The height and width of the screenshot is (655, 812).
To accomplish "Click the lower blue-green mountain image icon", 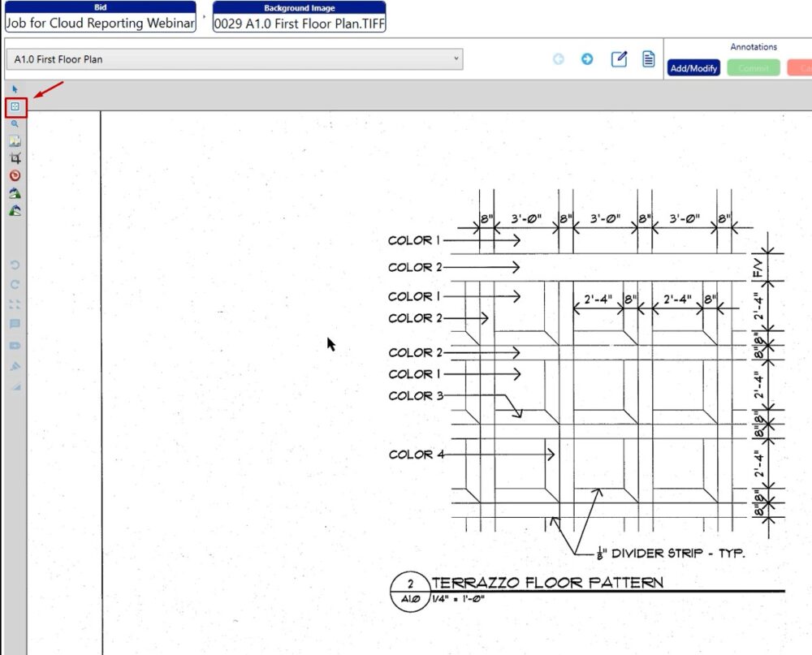I will tap(15, 211).
